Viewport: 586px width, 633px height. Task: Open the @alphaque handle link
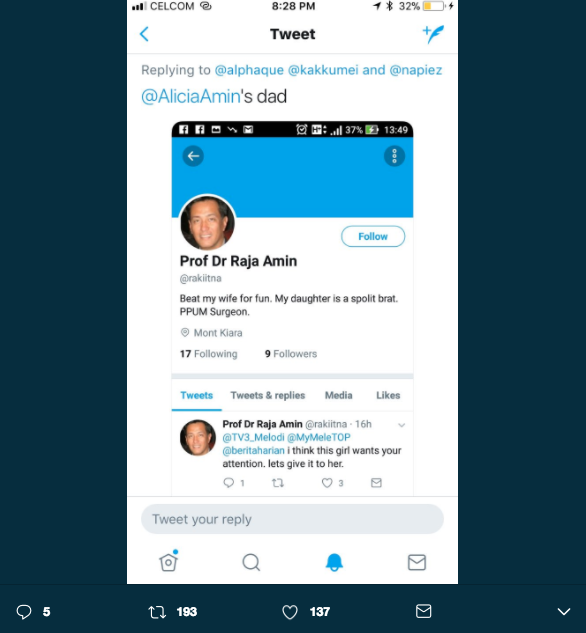tap(249, 70)
